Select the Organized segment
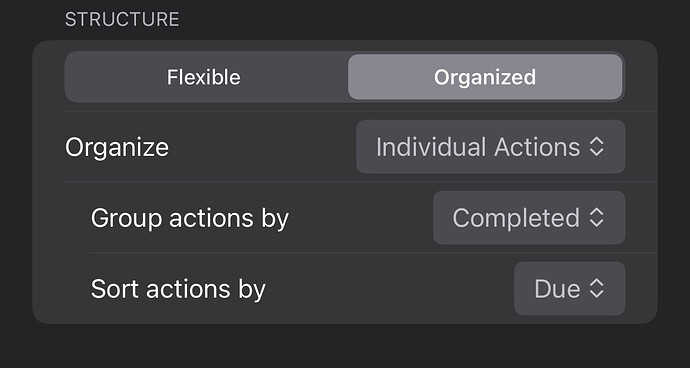Screen dimensions: 690x368 (x=485, y=77)
